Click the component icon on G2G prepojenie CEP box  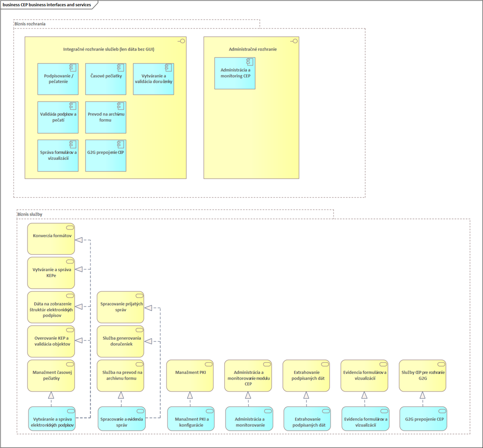[x=120, y=144]
